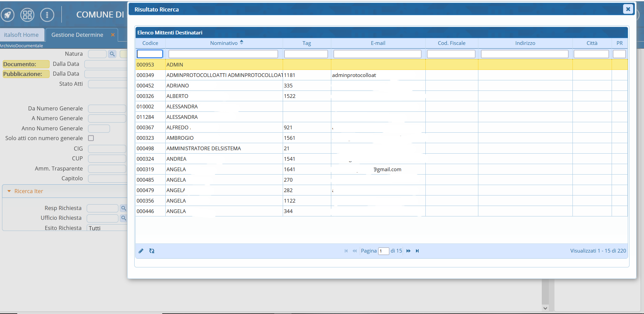Click the pencil edit icon in grid footer
The height and width of the screenshot is (314, 644).
141,251
